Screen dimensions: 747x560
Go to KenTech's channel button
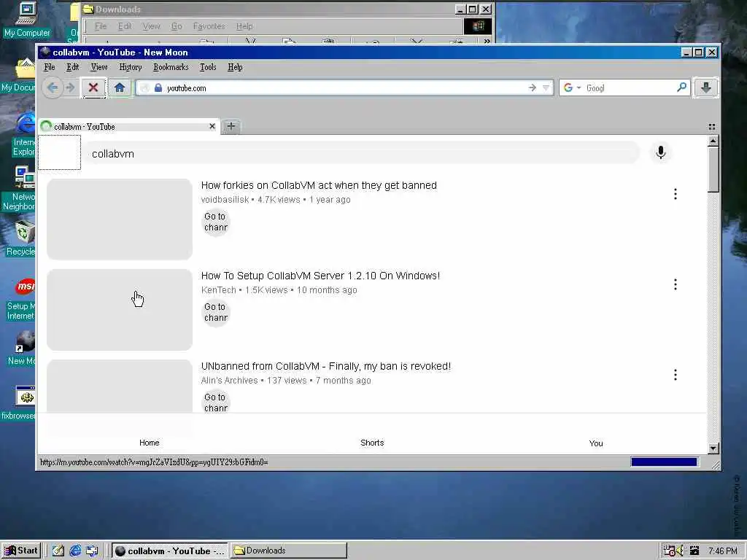pyautogui.click(x=216, y=312)
